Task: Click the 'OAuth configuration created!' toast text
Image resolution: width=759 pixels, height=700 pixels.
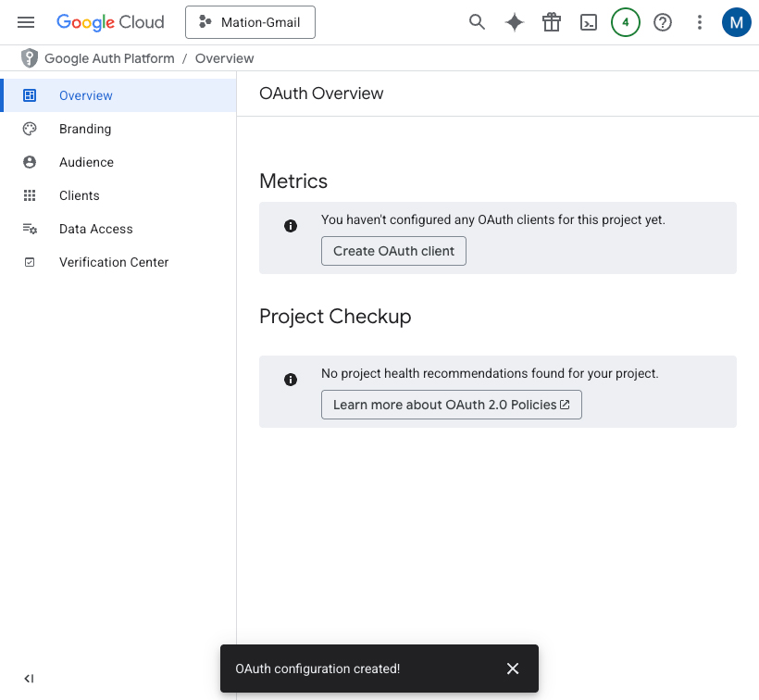Action: [x=317, y=669]
